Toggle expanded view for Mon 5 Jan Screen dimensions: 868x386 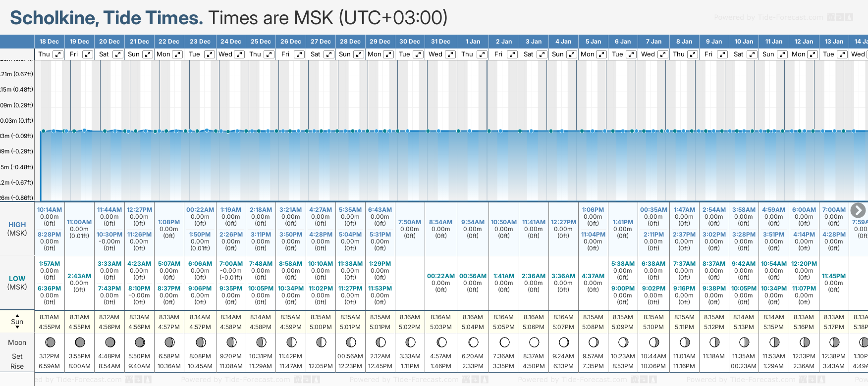pyautogui.click(x=601, y=54)
